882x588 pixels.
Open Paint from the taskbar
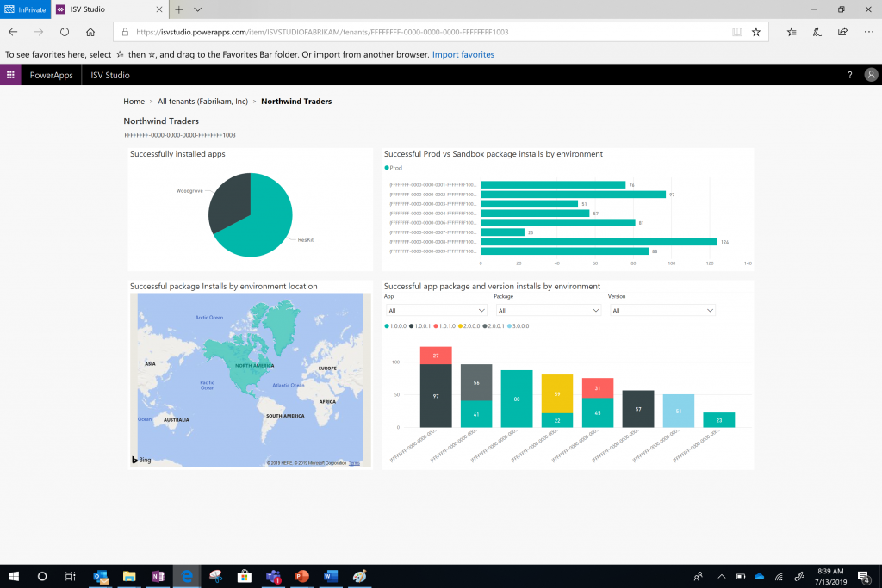(x=359, y=576)
